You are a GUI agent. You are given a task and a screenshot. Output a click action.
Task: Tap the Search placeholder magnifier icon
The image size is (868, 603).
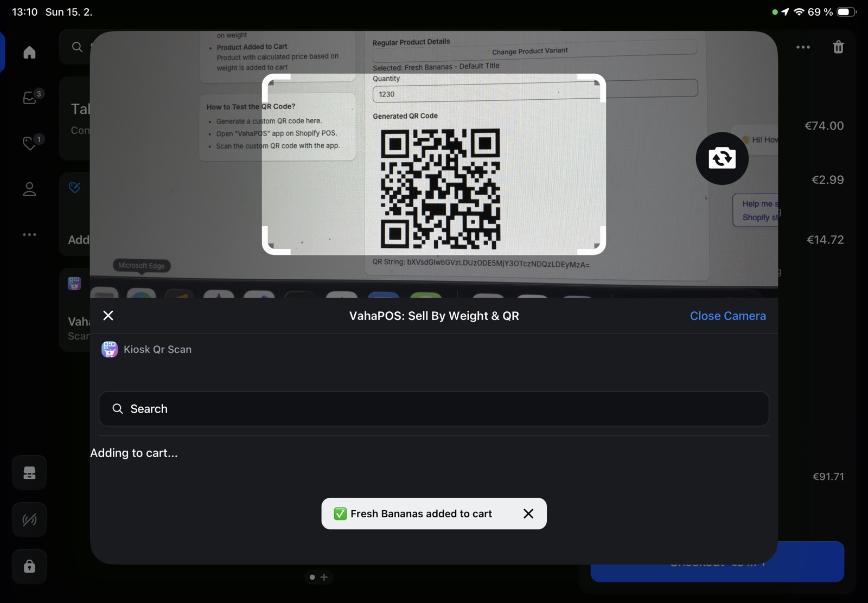(117, 409)
